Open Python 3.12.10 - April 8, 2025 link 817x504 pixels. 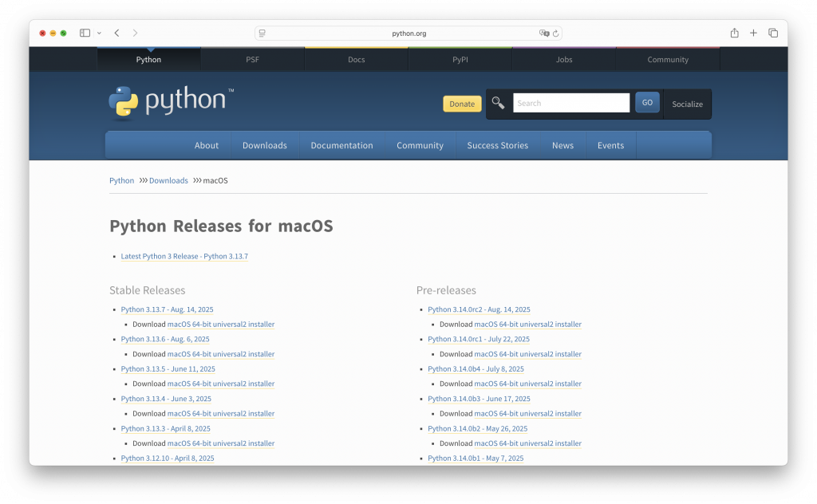point(168,459)
